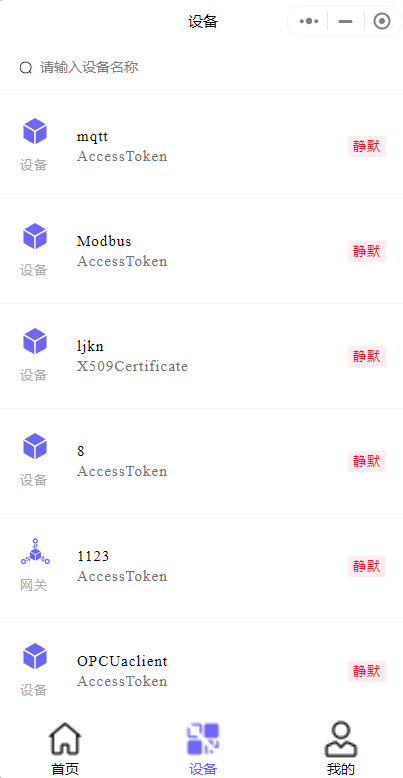The width and height of the screenshot is (403, 778).
Task: Click the 静默 tag on 1123 gateway
Action: click(367, 566)
